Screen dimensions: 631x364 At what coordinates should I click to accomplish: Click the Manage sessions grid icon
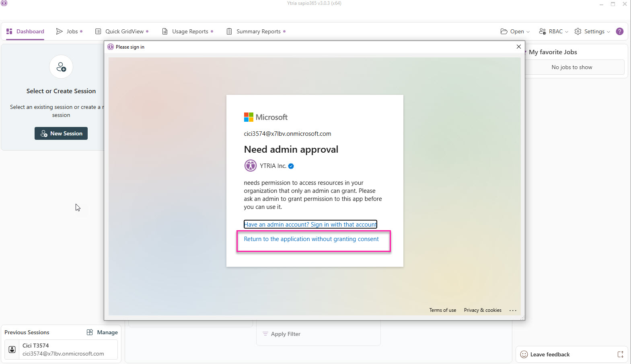[90, 332]
